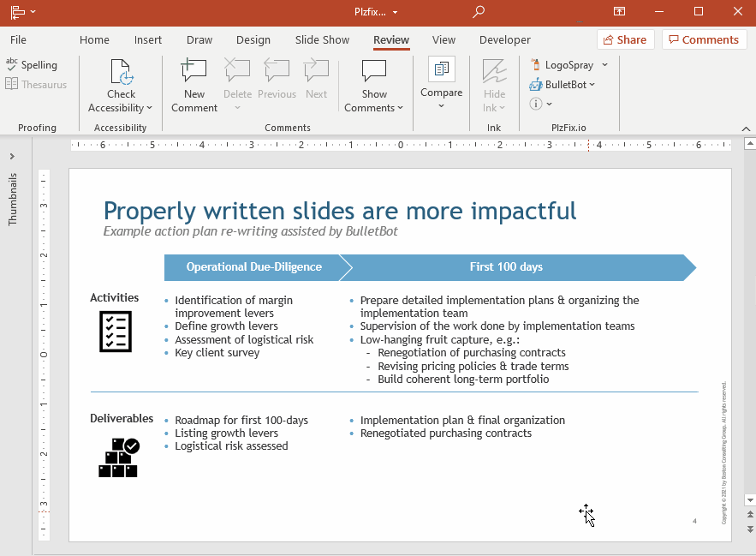Click the Share button

click(625, 40)
